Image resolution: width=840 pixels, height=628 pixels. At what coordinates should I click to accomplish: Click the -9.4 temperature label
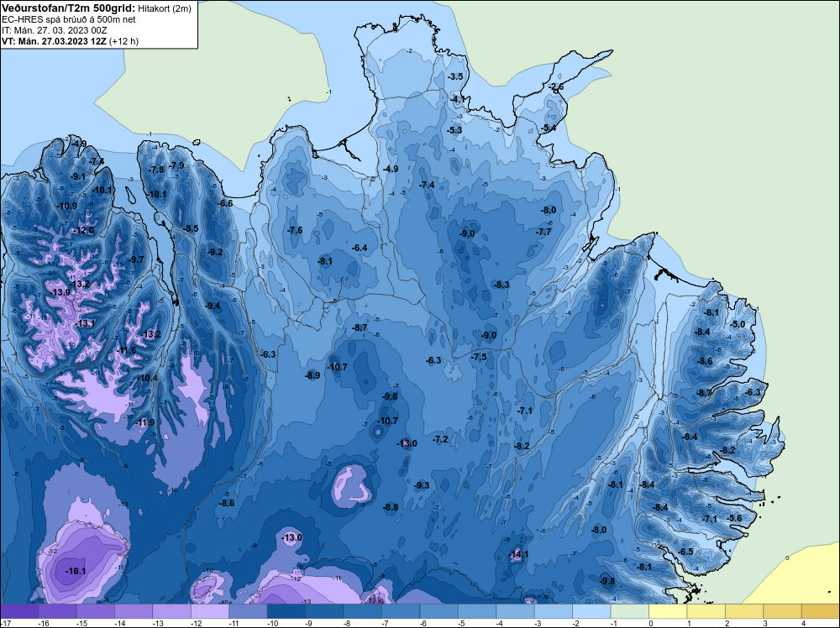point(213,306)
